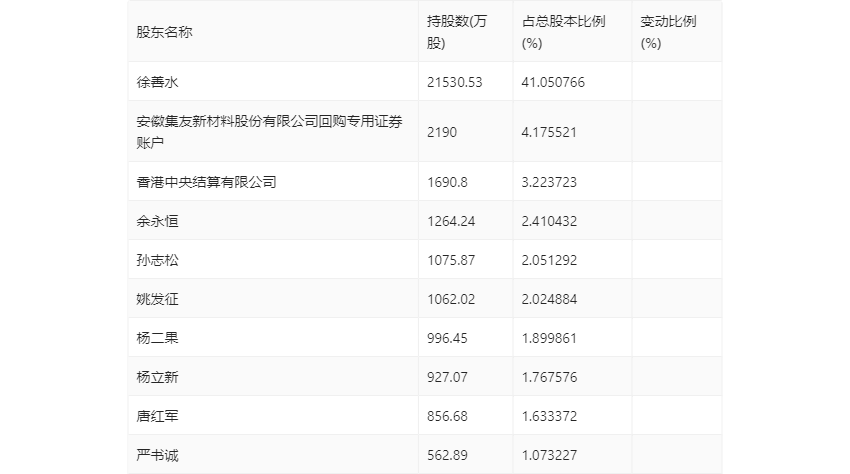The width and height of the screenshot is (850, 474).
Task: Select the percentage 1.767576
Action: pyautogui.click(x=549, y=377)
